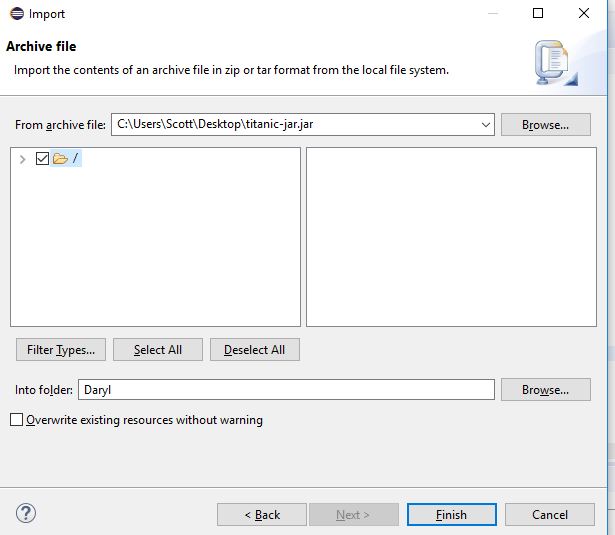Expand the root folder tree node

point(22,159)
